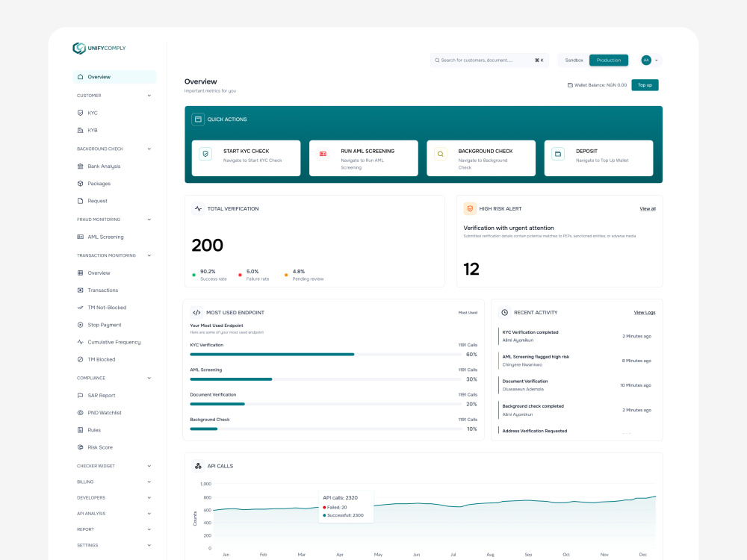
Task: Click the API calls chart tooltip
Action: [x=346, y=506]
